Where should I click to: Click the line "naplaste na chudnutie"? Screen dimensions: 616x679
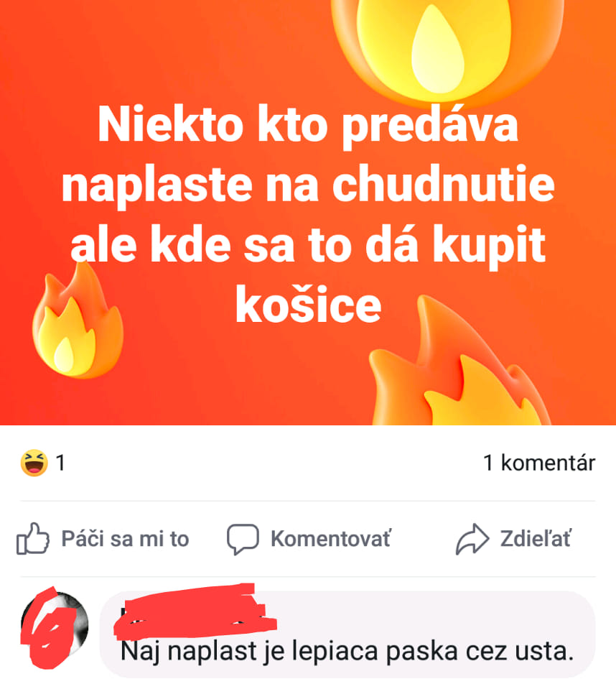point(307,186)
